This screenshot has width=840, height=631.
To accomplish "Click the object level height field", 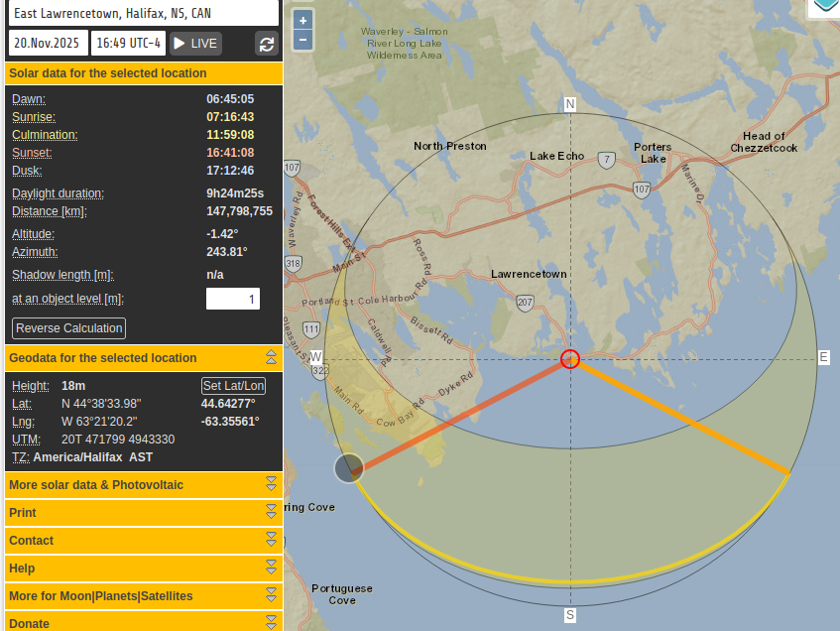I will click(x=233, y=299).
